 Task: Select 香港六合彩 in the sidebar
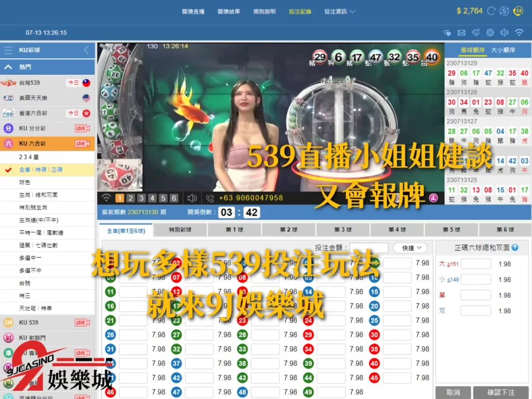pyautogui.click(x=47, y=113)
